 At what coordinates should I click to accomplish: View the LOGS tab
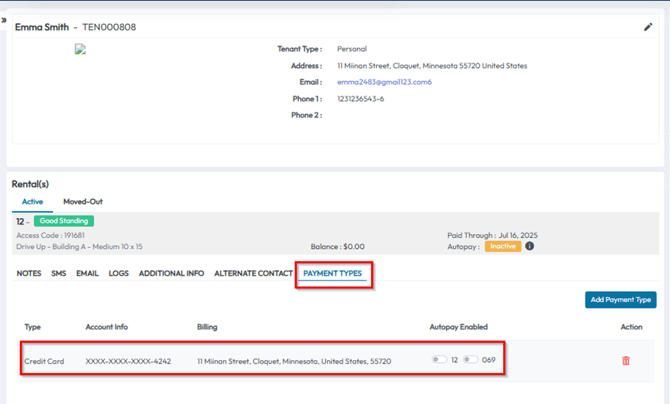118,273
